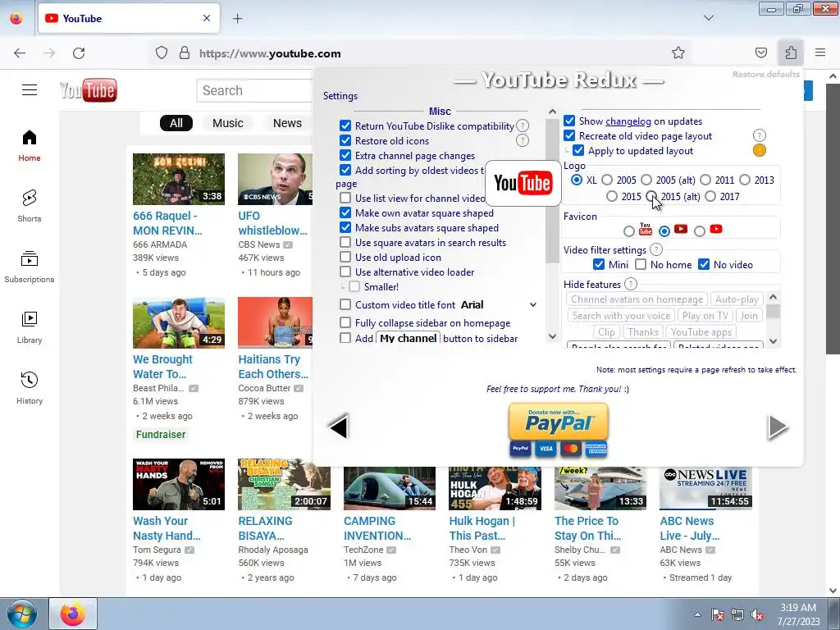This screenshot has width=840, height=630.
Task: Enable Use square avatars in search results
Action: tap(345, 242)
